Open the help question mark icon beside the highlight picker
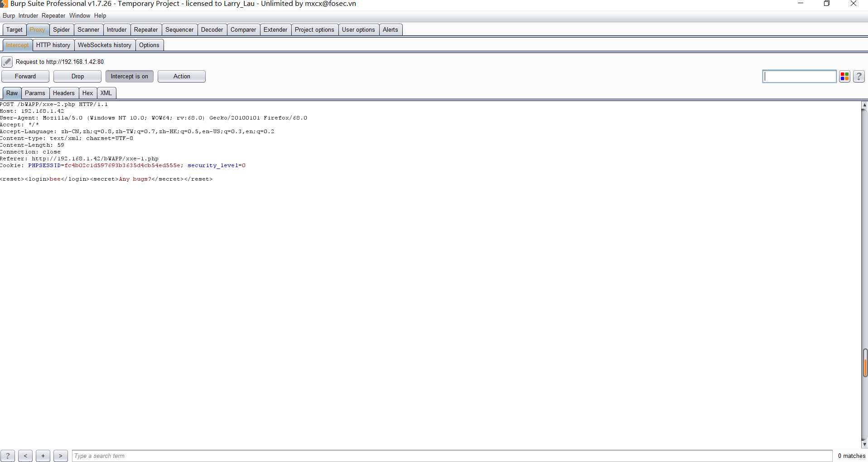 (x=859, y=77)
